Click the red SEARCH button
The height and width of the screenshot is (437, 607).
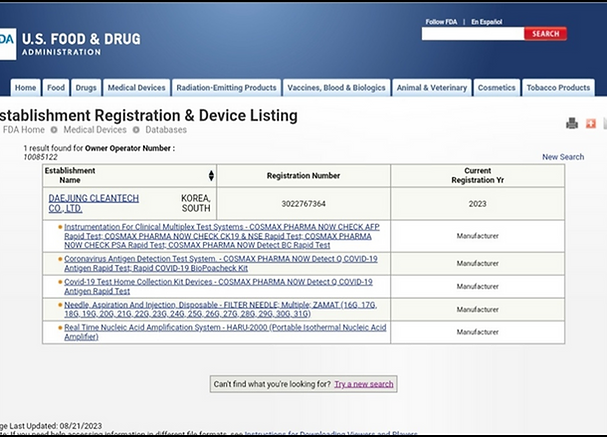pyautogui.click(x=545, y=34)
